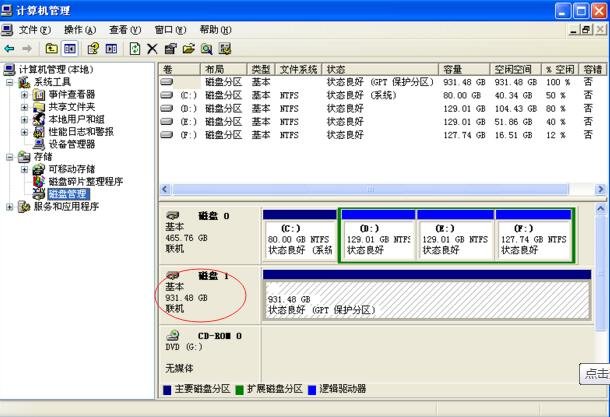Click the 磁盘碎片整理程序 defragmenter icon
This screenshot has height=417, width=610.
point(39,182)
